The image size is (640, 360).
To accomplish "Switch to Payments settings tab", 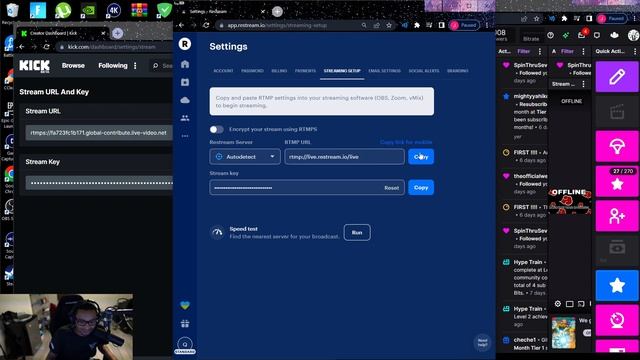I will pyautogui.click(x=305, y=71).
